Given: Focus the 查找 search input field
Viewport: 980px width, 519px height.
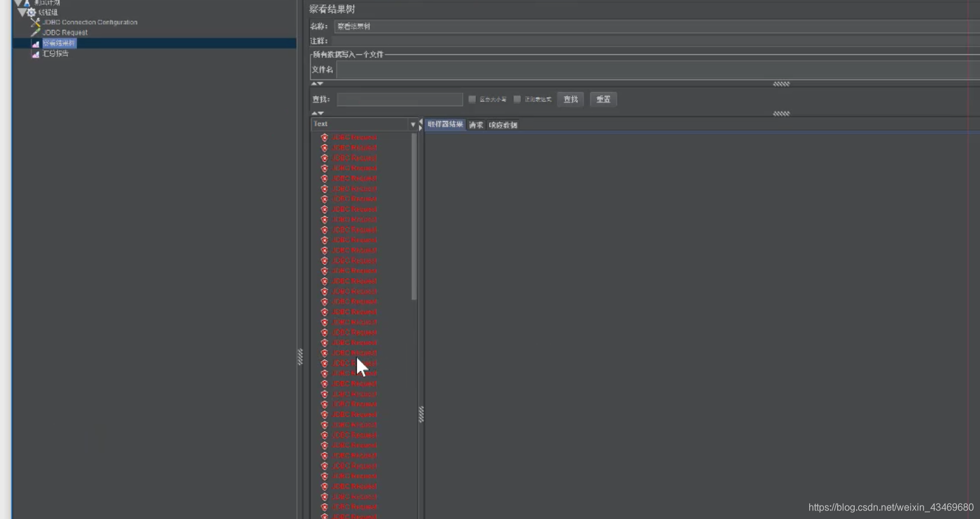Looking at the screenshot, I should point(399,99).
